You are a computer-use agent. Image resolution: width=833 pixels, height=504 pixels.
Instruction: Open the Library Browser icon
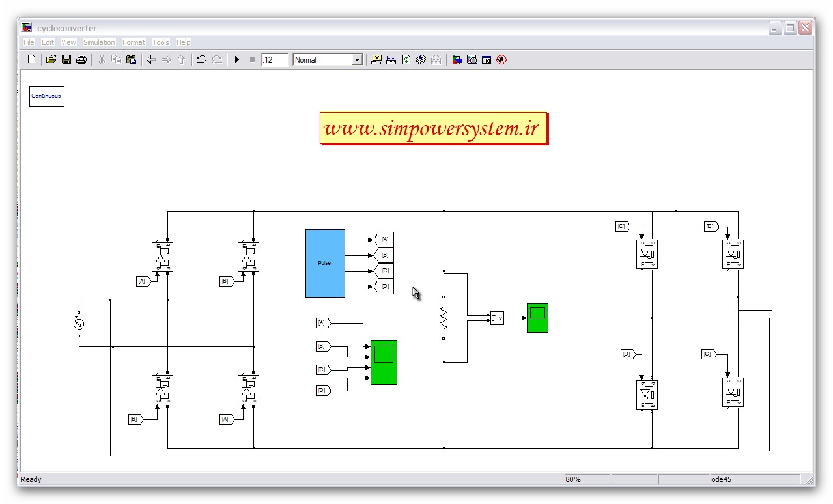click(457, 60)
